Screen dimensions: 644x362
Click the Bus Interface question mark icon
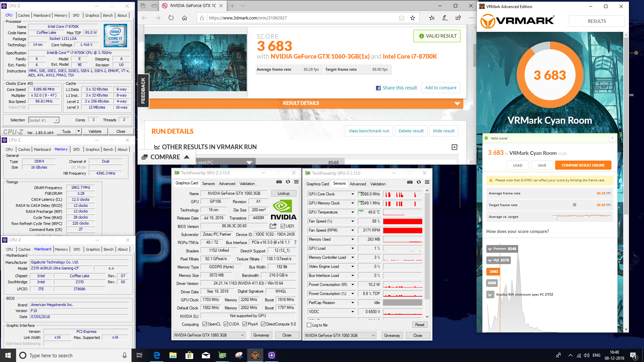point(295,242)
